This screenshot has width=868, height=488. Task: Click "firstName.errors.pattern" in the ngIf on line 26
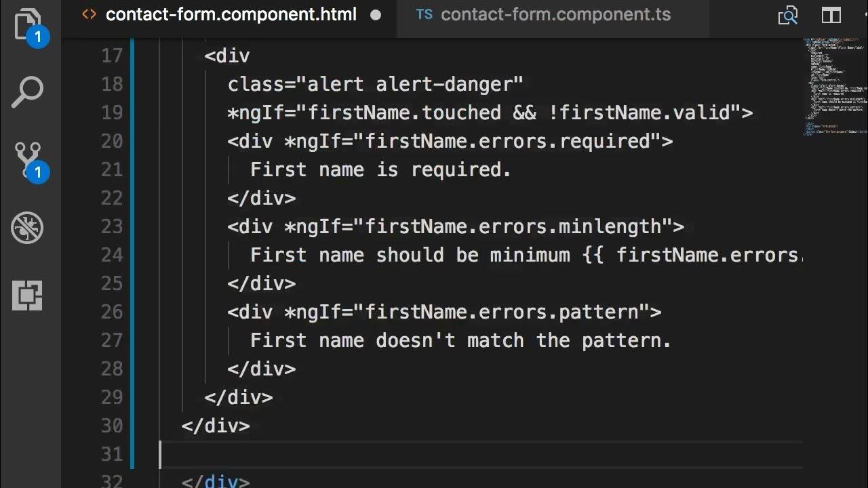click(502, 312)
